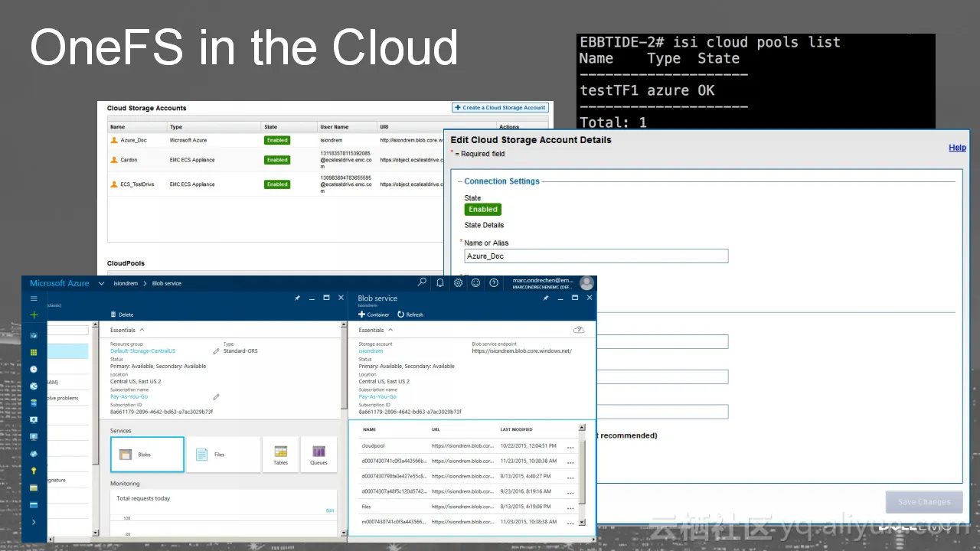Select the files container row
Screen dimensions: 980x551
[x=469, y=507]
